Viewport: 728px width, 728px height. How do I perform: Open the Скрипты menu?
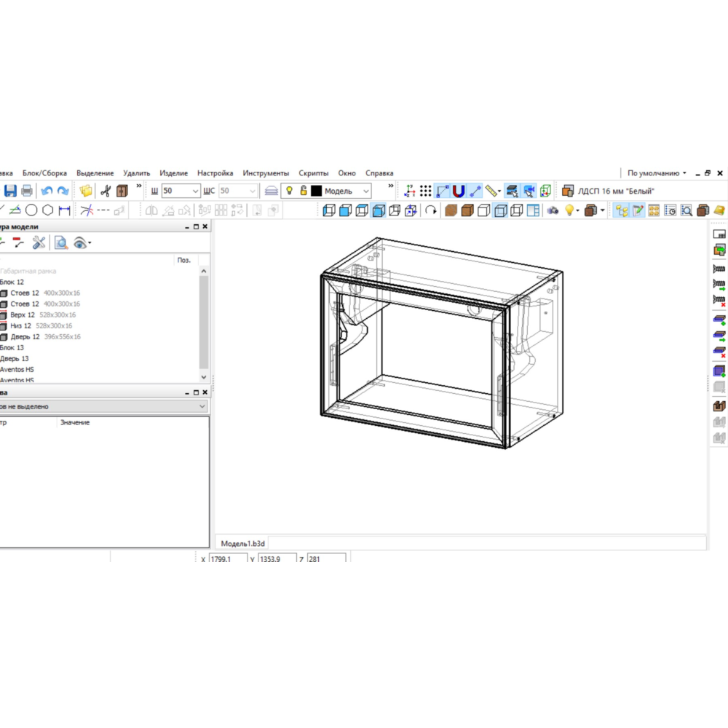[x=313, y=173]
